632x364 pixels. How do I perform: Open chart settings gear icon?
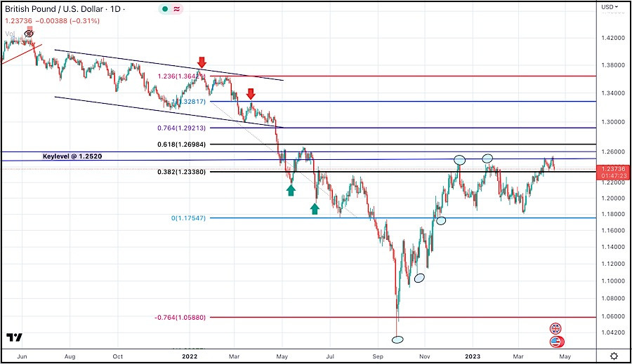coord(614,356)
